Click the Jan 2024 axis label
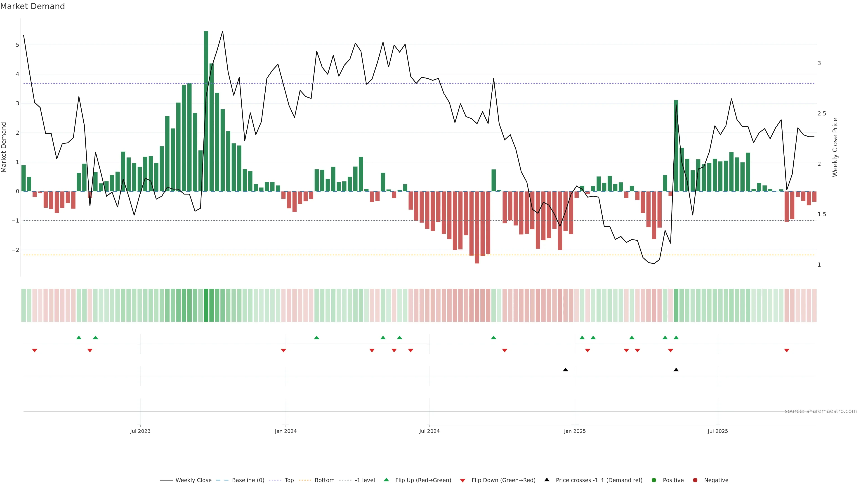The width and height of the screenshot is (868, 488). click(x=285, y=431)
